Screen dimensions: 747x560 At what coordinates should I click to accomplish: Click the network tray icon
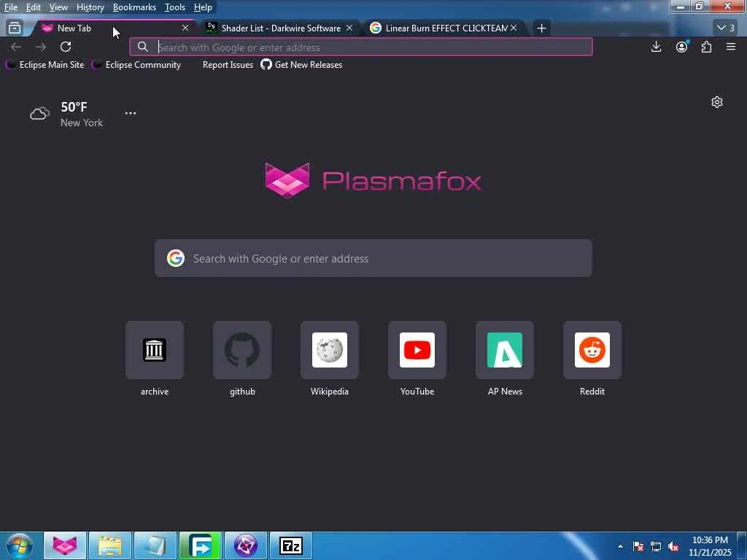click(x=656, y=547)
